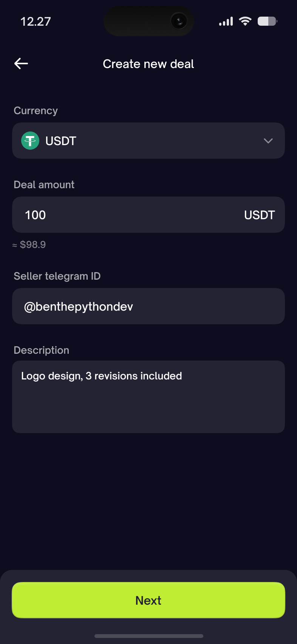297x644 pixels.
Task: Tap the battery indicator icon
Action: pyautogui.click(x=267, y=21)
